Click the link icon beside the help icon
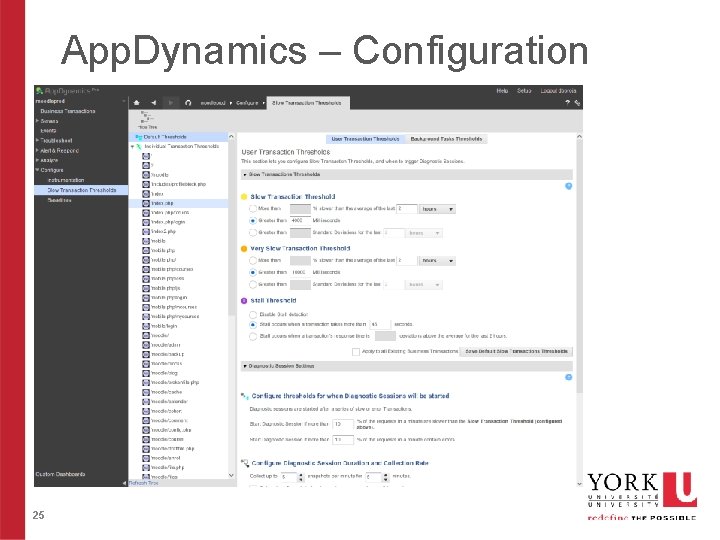720x540 pixels. [x=577, y=103]
